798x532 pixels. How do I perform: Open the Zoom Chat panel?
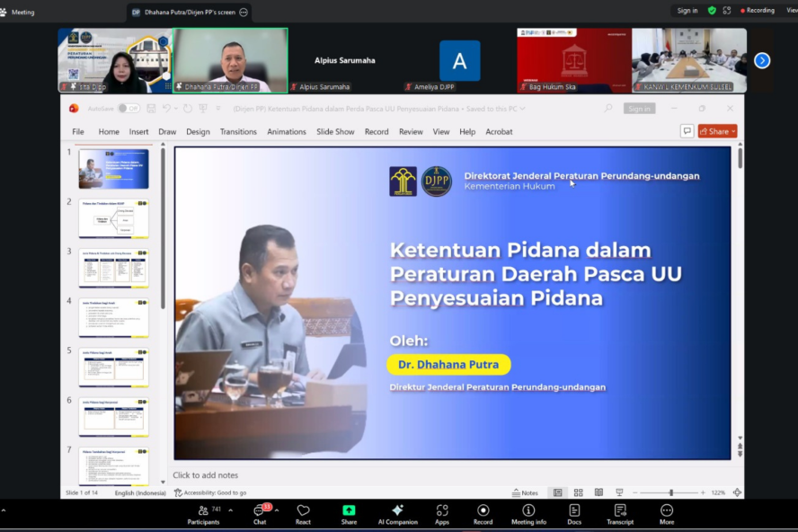pos(260,512)
